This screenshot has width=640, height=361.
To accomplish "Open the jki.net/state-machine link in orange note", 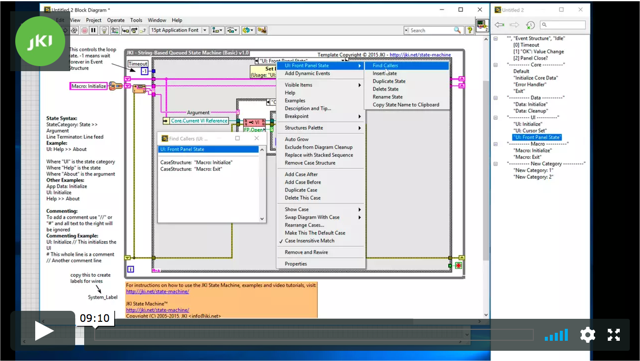I will (x=158, y=292).
